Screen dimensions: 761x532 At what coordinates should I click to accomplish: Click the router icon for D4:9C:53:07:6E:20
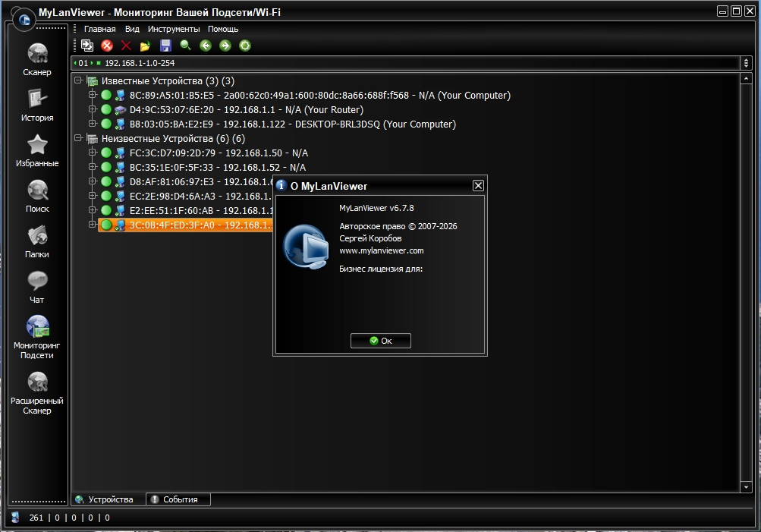(x=120, y=110)
